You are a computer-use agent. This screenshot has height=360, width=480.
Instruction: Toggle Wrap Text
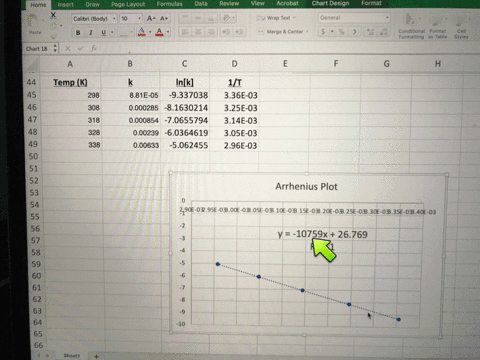tap(276, 18)
